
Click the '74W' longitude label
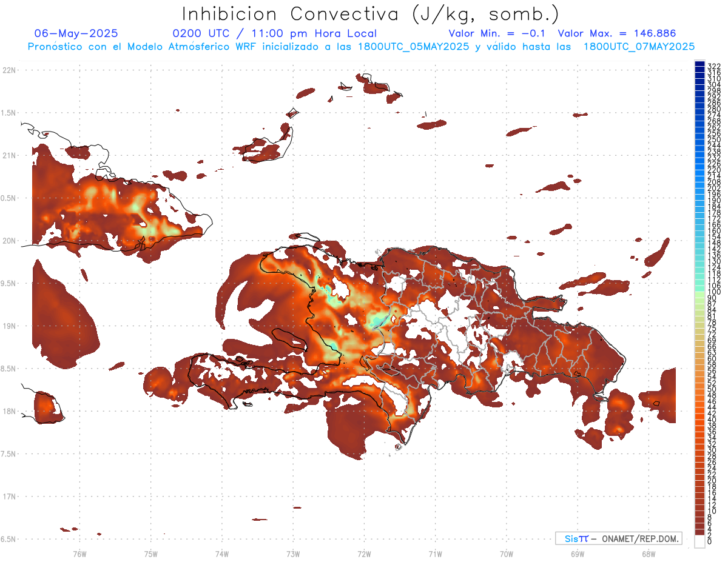[221, 554]
